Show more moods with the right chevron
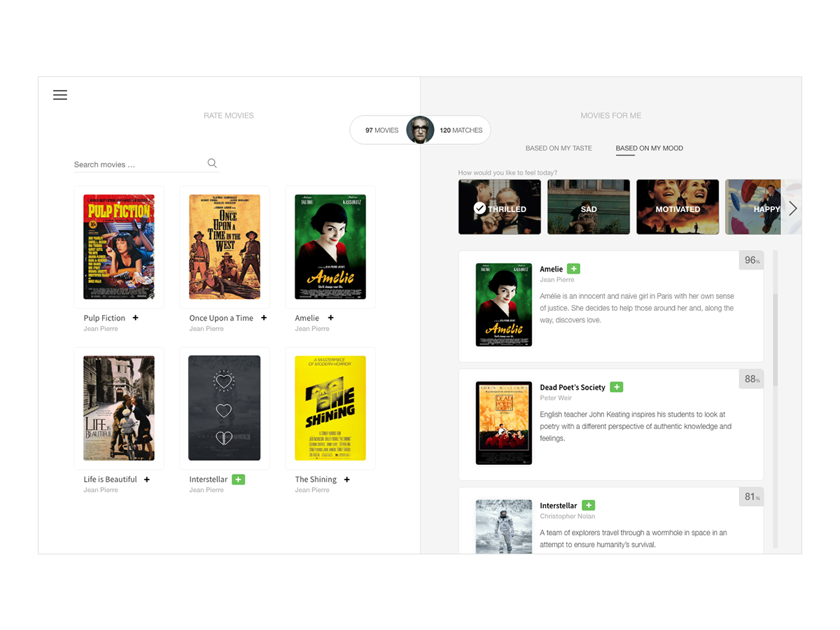 792,208
